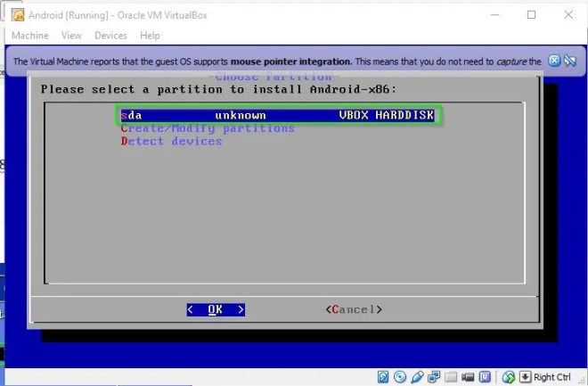The height and width of the screenshot is (386, 588).
Task: Maximize the VirtualBox window
Action: 531,14
